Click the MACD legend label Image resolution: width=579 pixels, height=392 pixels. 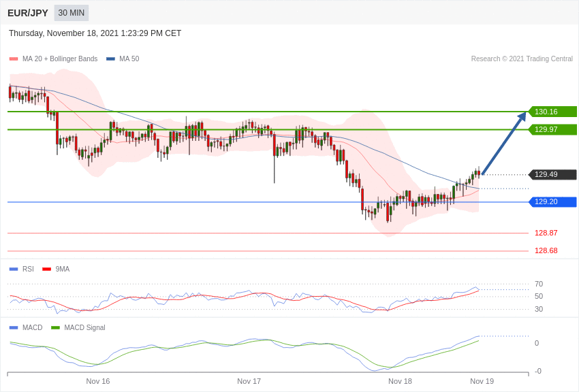(33, 327)
